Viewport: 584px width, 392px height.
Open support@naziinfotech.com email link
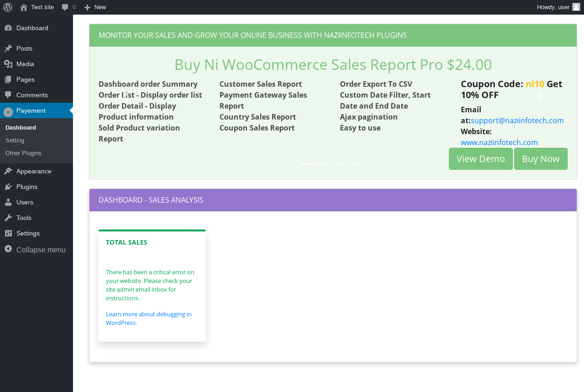517,120
